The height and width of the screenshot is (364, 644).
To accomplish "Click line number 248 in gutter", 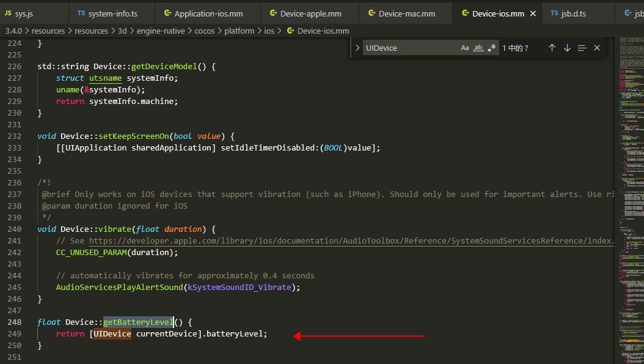I will 15,322.
